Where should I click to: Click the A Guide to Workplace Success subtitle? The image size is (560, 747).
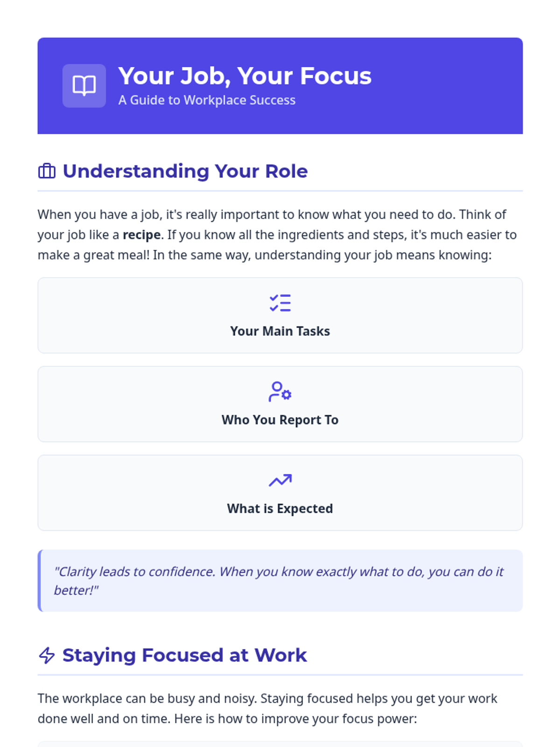click(207, 100)
